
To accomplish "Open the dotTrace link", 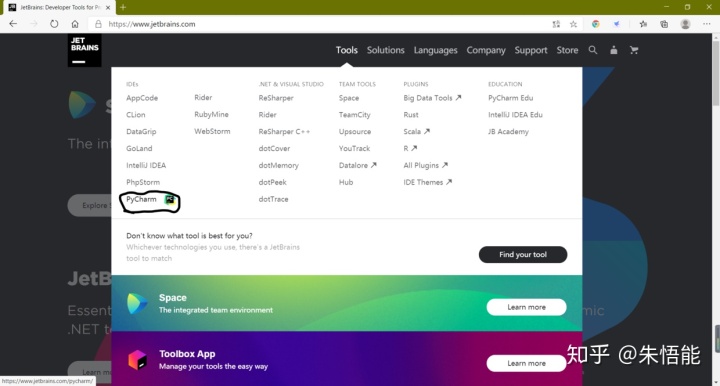I will coord(273,199).
